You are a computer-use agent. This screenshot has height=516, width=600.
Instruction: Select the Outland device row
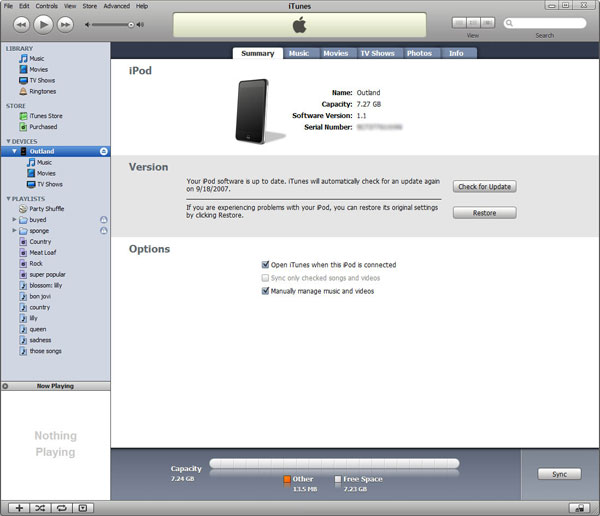[55, 151]
